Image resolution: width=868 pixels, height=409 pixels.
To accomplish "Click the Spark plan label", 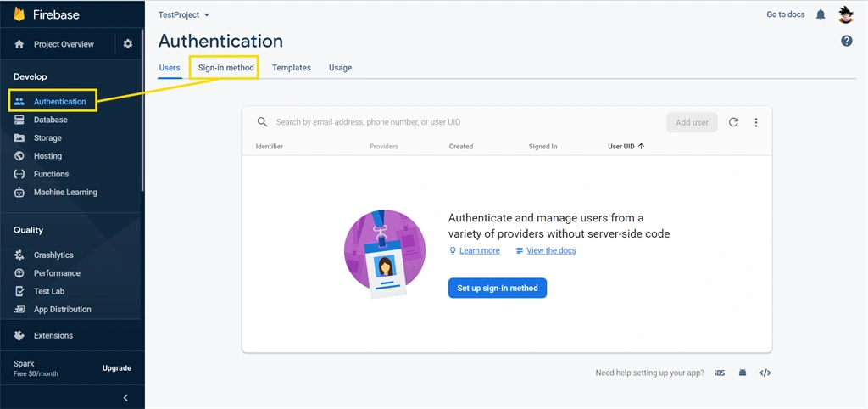I will pos(24,363).
